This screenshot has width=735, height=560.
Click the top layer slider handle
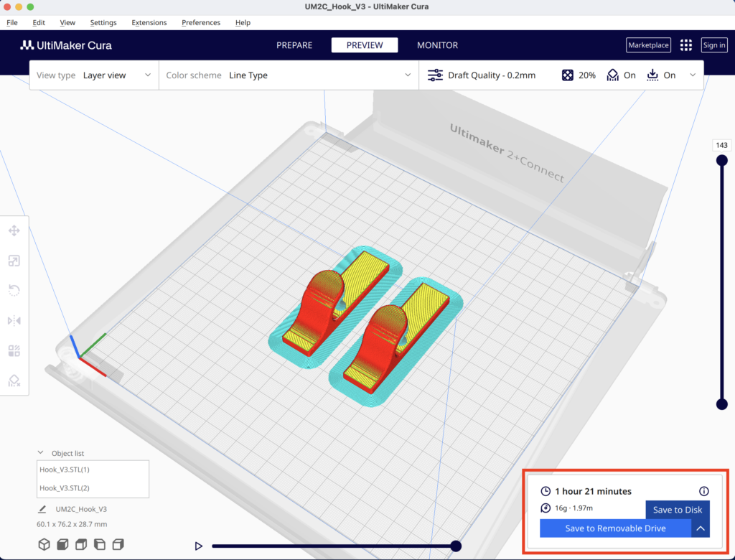722,160
